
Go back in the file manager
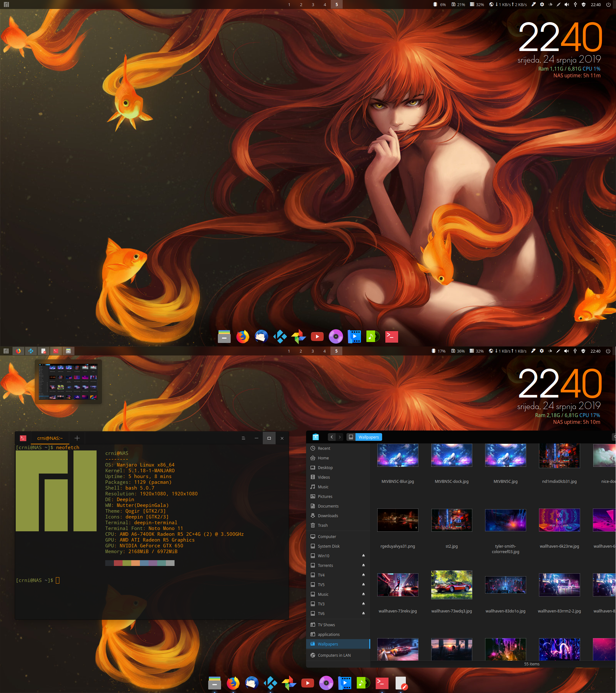(x=331, y=437)
